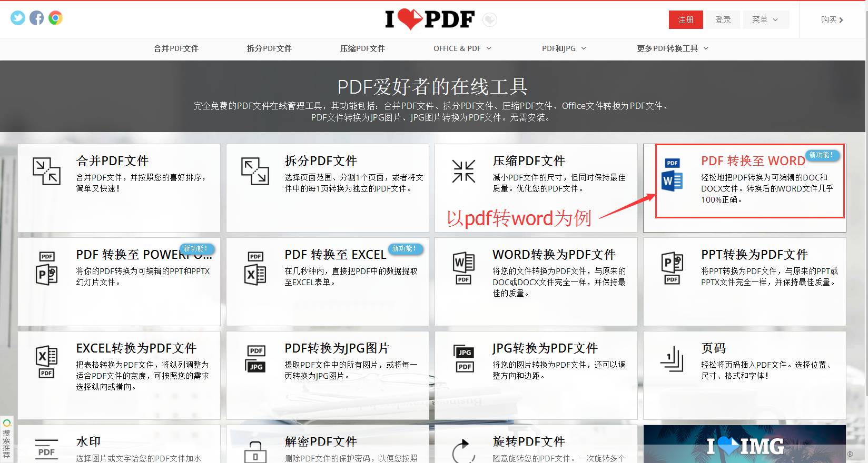Click the Merge PDF (合并PDF文件) icon

tap(46, 171)
